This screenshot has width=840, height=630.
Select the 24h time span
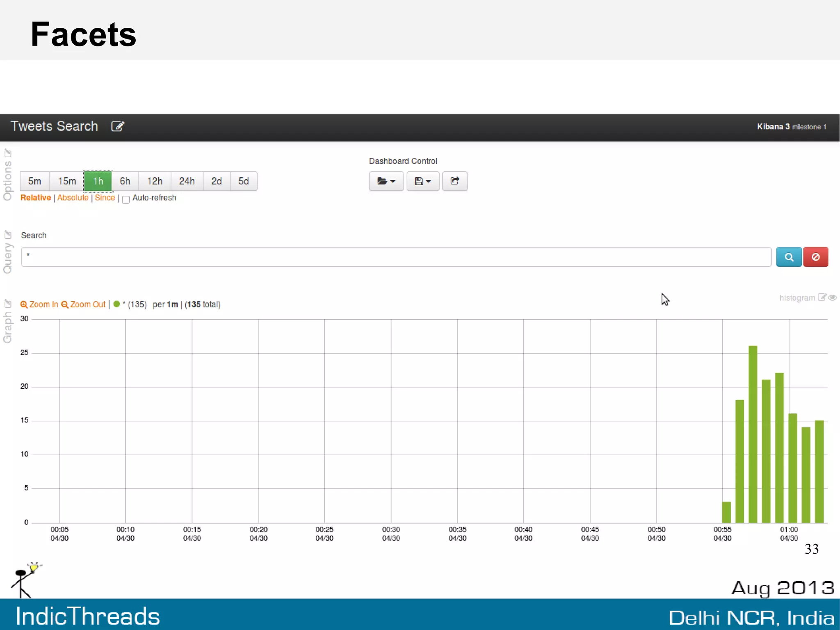click(187, 181)
